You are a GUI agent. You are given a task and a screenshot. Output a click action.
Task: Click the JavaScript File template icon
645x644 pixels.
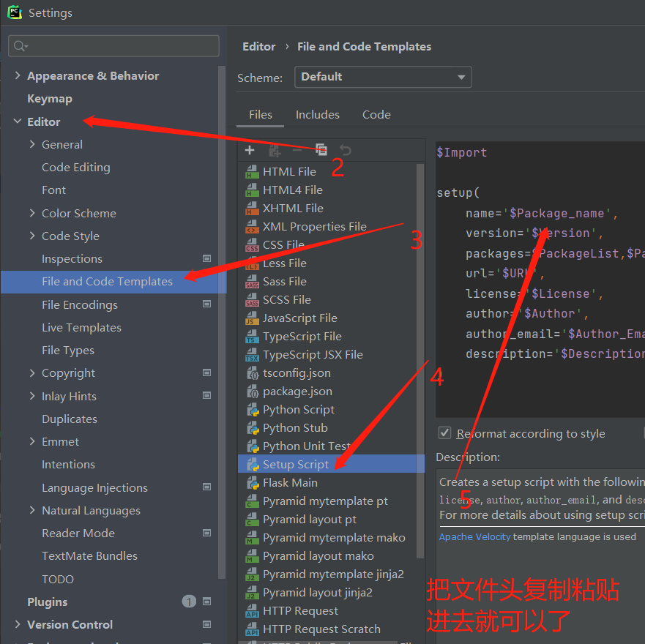point(252,318)
